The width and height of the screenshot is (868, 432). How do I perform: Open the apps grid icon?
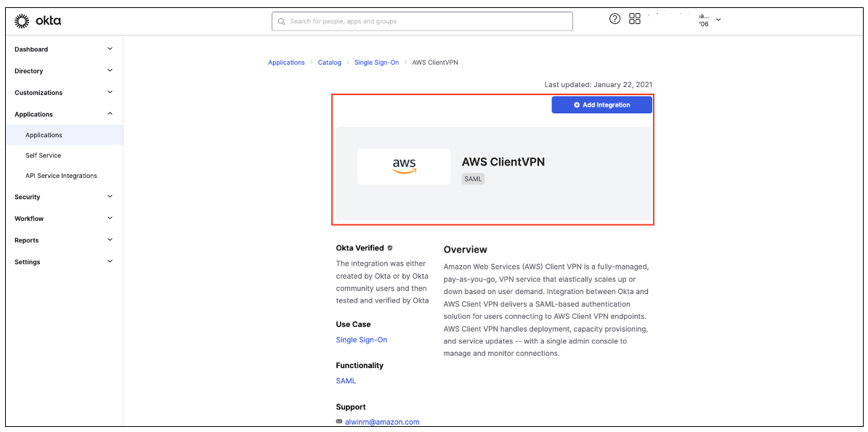click(x=634, y=19)
